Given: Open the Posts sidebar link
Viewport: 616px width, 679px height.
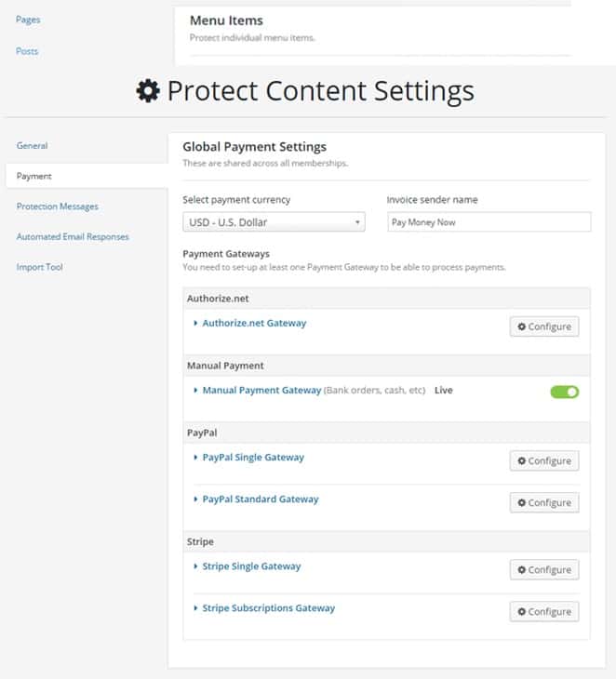Looking at the screenshot, I should point(27,51).
